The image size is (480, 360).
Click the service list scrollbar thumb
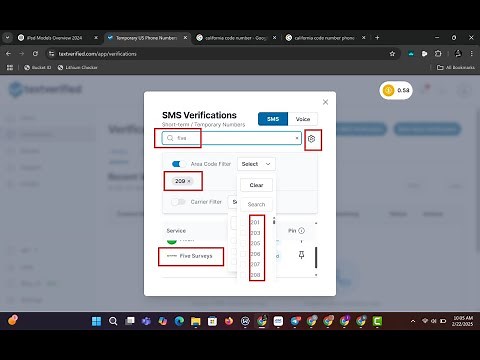tap(316, 257)
